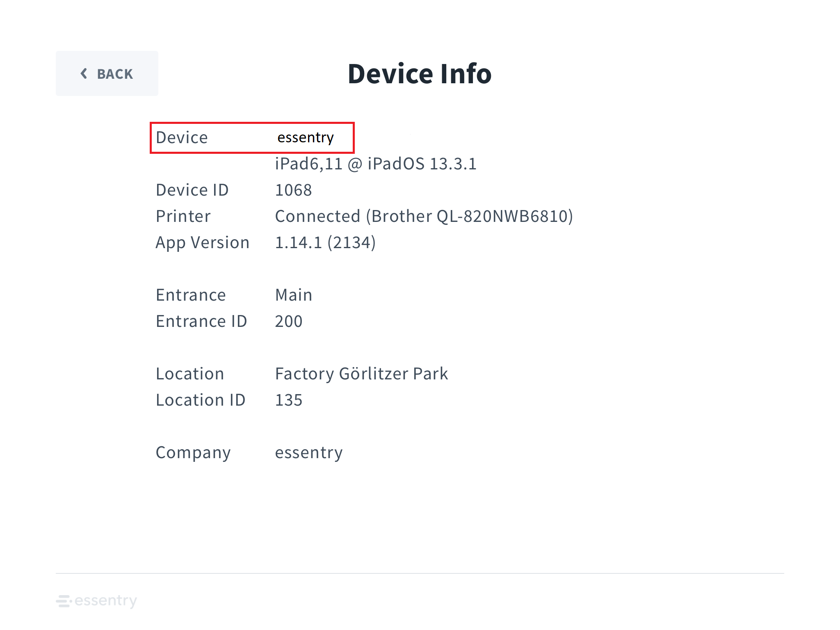Go back with the BACK button
The width and height of the screenshot is (840, 630).
coord(107,73)
